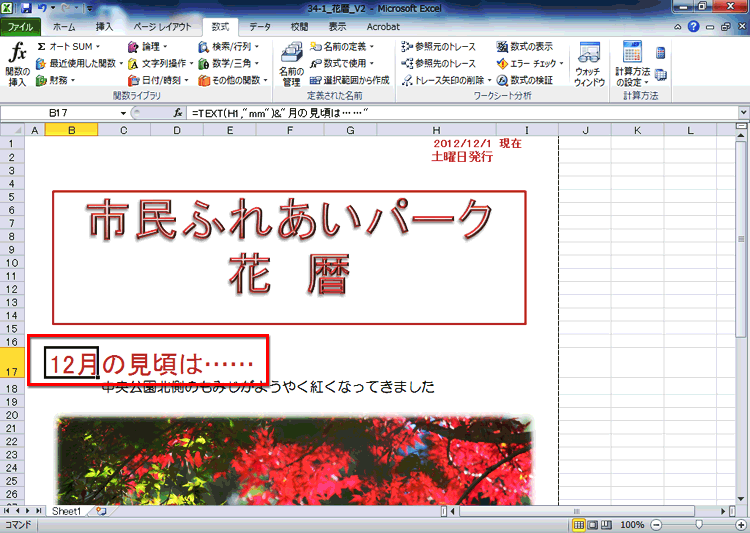750x533 pixels.
Task: Click Create from Selection (選択範囲から作成)
Action: [x=349, y=80]
